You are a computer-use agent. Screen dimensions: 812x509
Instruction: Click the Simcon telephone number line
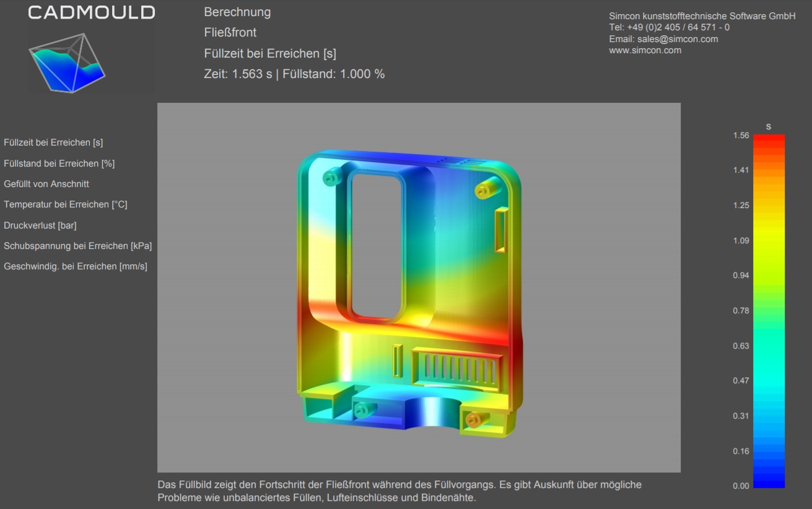point(669,27)
